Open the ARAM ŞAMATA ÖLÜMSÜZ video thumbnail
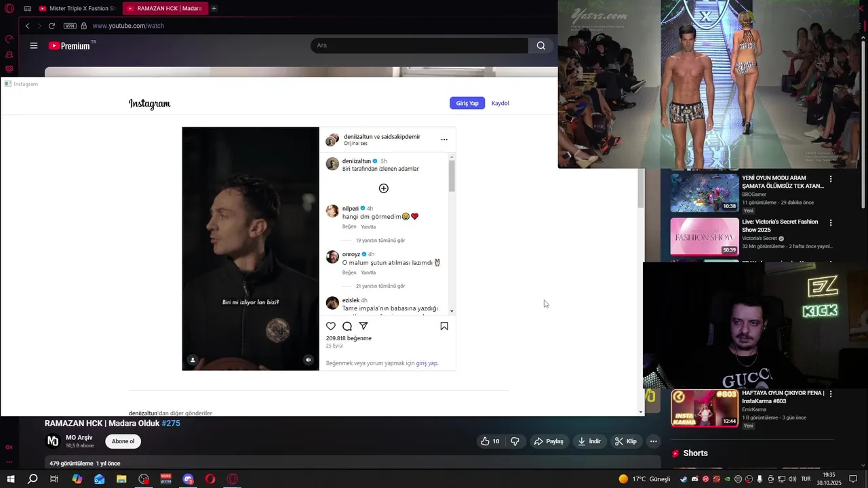The width and height of the screenshot is (868, 488). pyautogui.click(x=705, y=193)
